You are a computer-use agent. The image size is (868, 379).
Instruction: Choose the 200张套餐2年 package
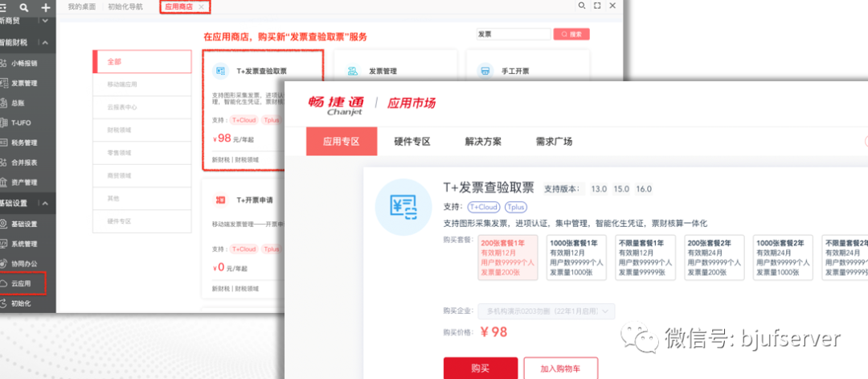pyautogui.click(x=714, y=257)
